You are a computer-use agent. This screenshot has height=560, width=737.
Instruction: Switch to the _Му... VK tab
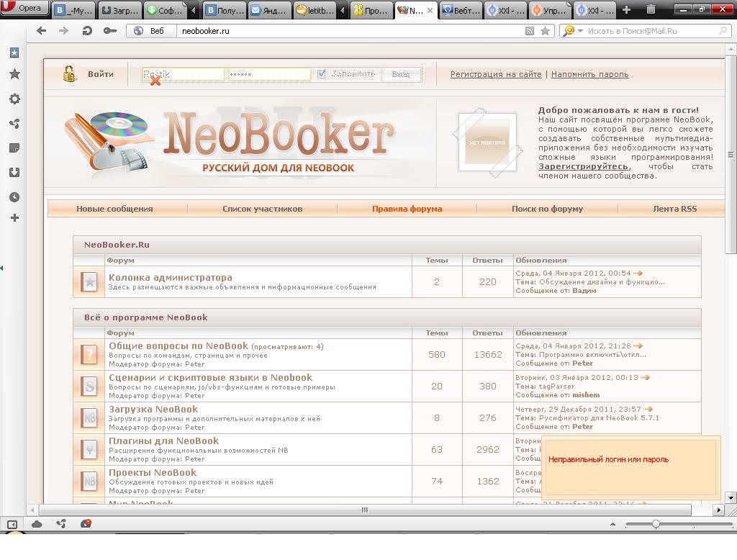[73, 10]
